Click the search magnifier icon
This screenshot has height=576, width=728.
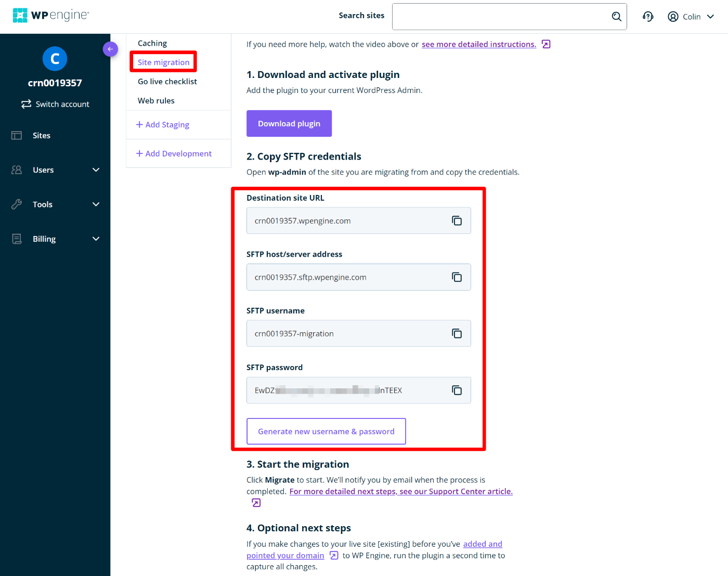pos(616,17)
